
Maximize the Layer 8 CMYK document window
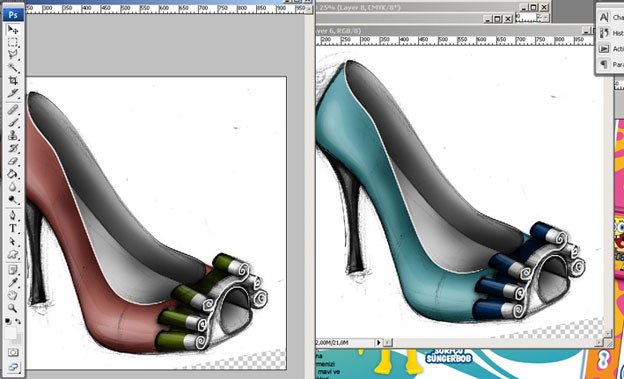point(534,7)
